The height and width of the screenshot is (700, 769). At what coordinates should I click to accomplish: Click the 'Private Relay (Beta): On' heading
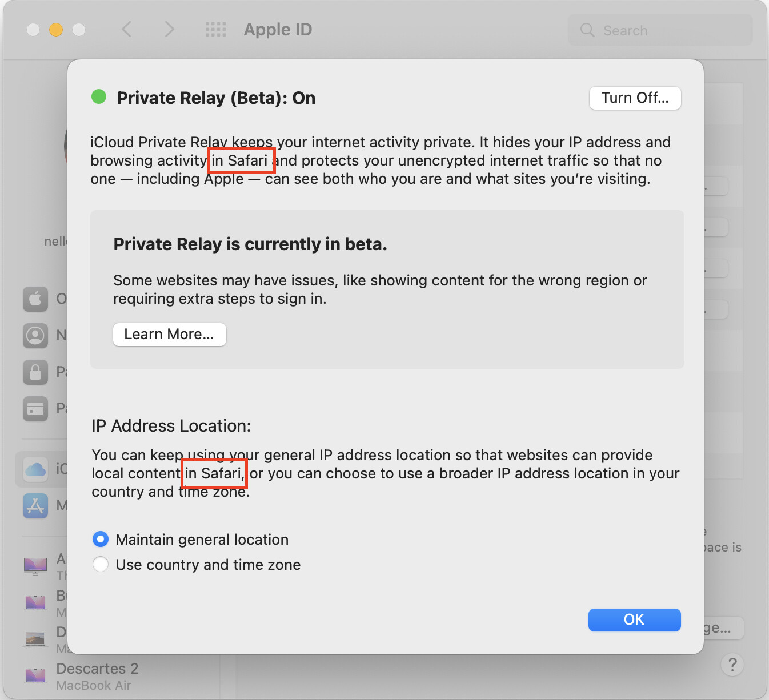[216, 98]
